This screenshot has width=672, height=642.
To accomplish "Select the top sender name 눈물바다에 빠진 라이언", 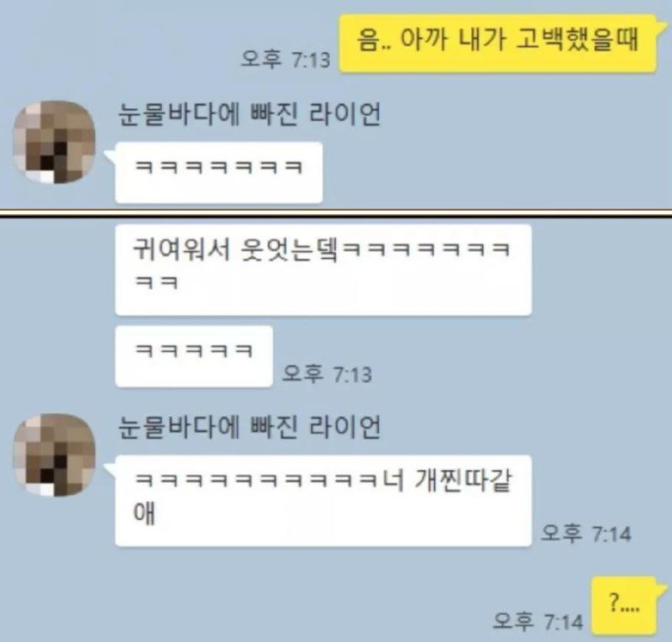I will pos(249,114).
